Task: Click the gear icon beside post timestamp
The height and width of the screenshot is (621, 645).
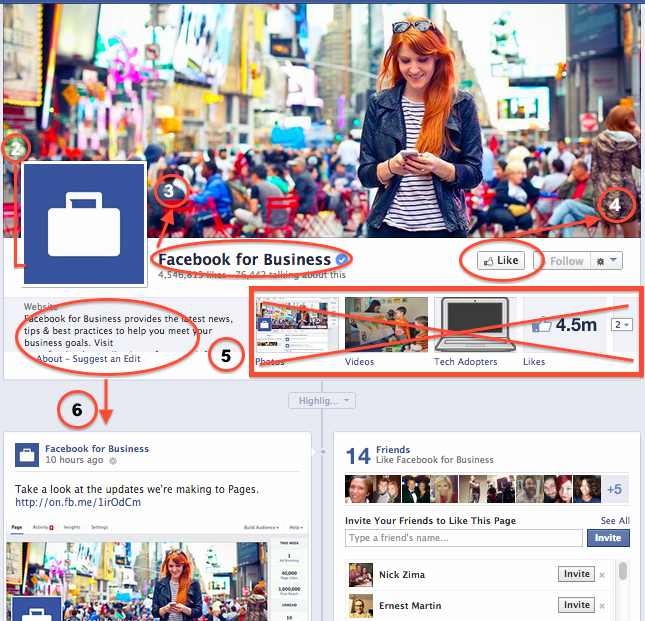Action: (x=113, y=461)
